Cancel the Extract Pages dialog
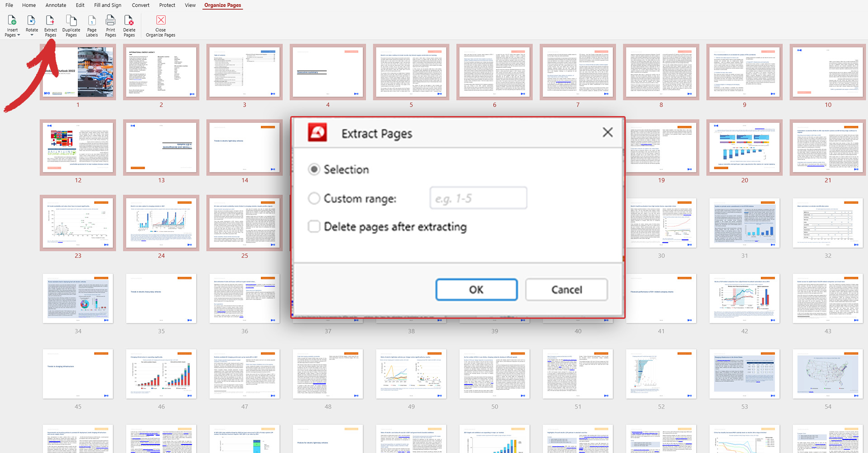868x453 pixels. 566,290
